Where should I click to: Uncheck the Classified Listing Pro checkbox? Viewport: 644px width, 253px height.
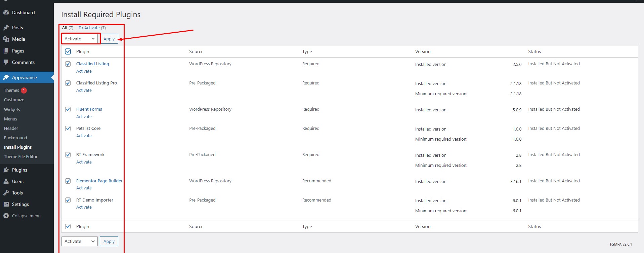coord(68,83)
